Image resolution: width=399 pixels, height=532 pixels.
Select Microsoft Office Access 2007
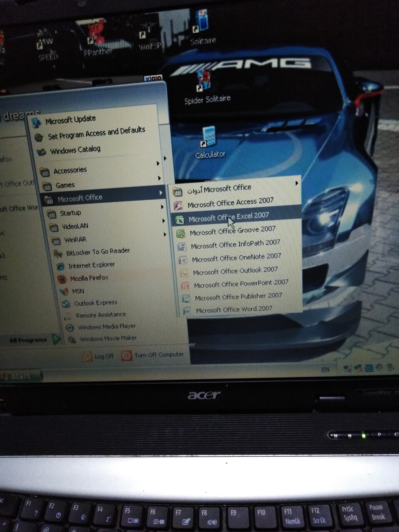[x=235, y=203]
